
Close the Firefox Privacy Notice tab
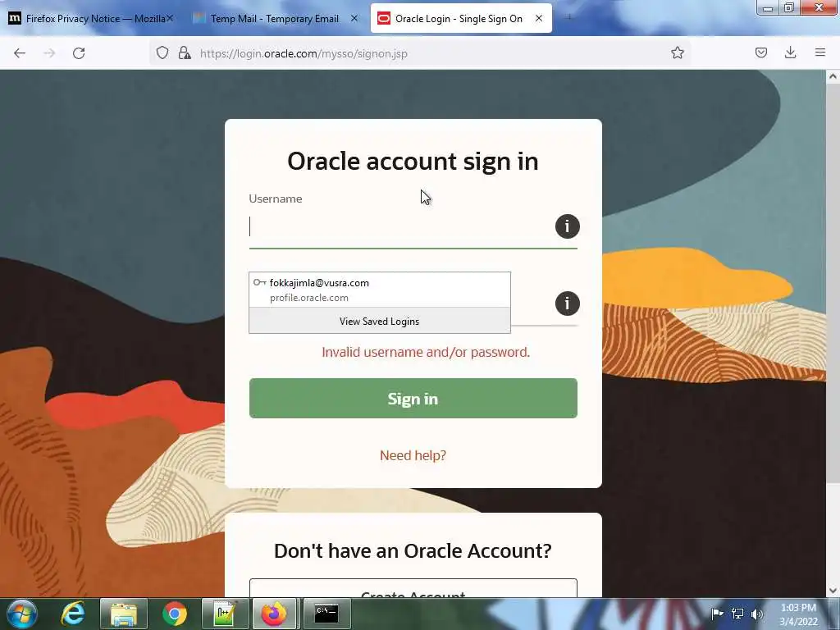click(169, 18)
